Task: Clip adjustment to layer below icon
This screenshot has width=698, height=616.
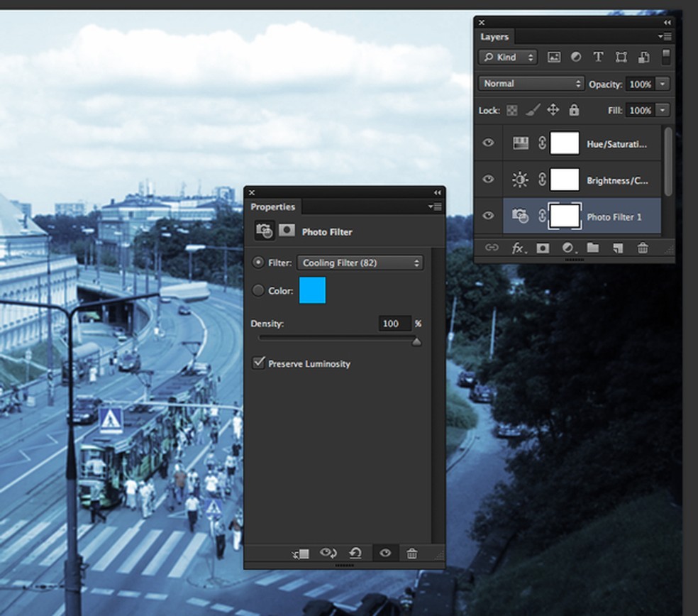Action: (x=300, y=554)
